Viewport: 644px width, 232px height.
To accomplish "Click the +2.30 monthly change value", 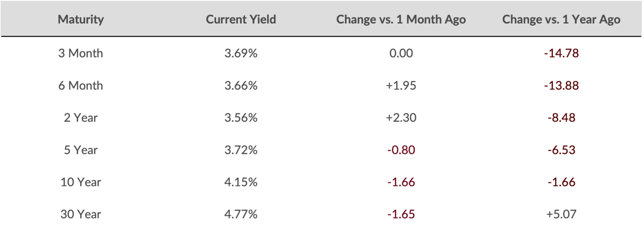I will pos(401,118).
